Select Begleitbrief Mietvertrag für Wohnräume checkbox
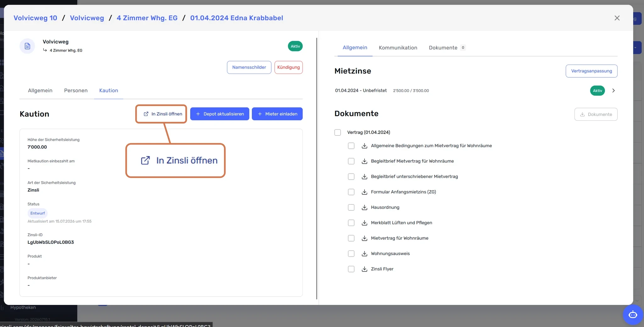The width and height of the screenshot is (644, 327). coord(351,161)
